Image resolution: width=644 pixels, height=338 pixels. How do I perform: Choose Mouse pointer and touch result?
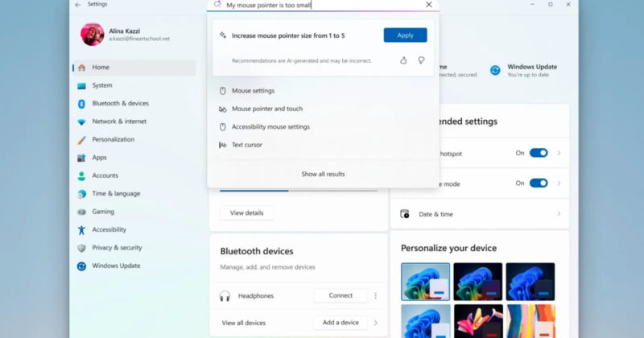(267, 109)
